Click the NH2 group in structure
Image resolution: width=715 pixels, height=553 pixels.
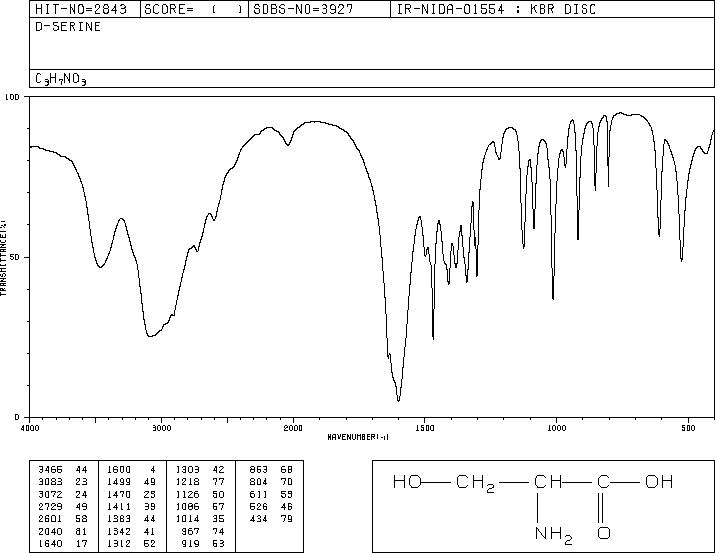tap(554, 534)
